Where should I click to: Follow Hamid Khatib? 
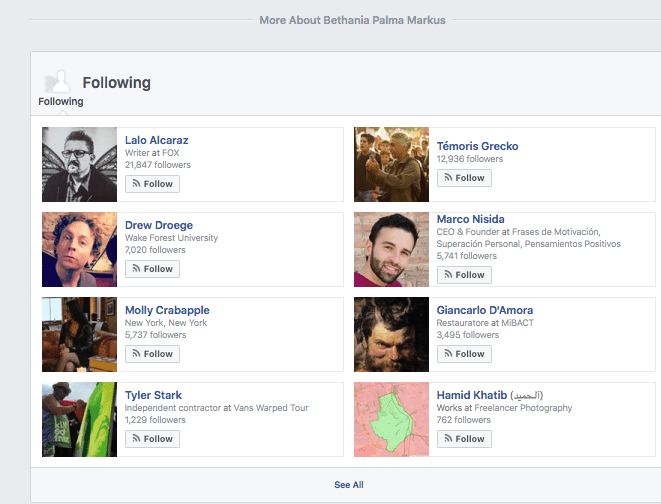click(x=464, y=439)
